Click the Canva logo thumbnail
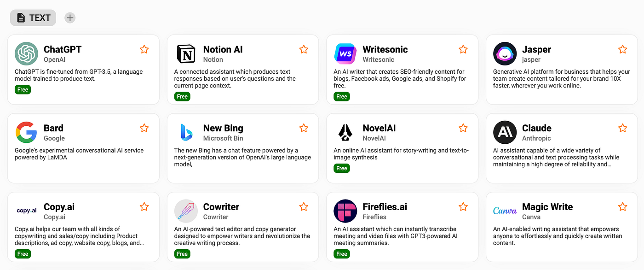Image resolution: width=644 pixels, height=270 pixels. coord(505,211)
